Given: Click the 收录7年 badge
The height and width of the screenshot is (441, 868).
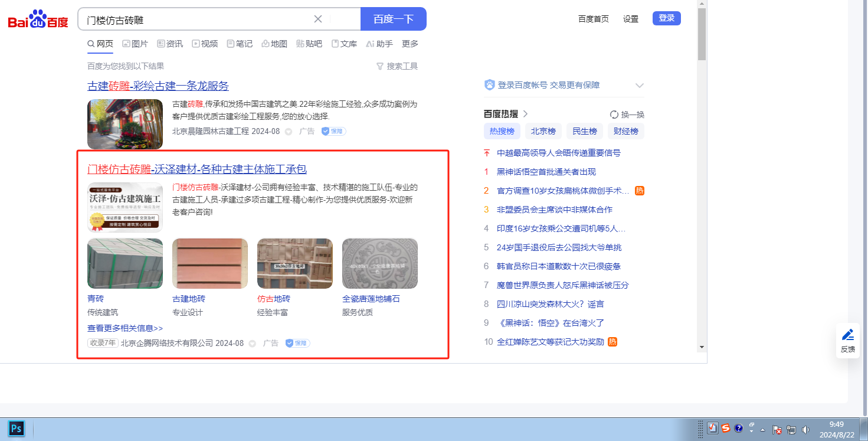Looking at the screenshot, I should (x=103, y=343).
